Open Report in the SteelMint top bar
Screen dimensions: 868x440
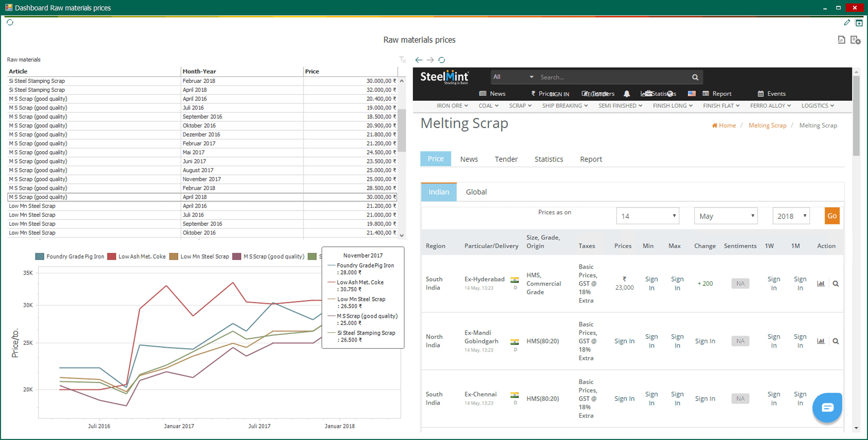[717, 94]
